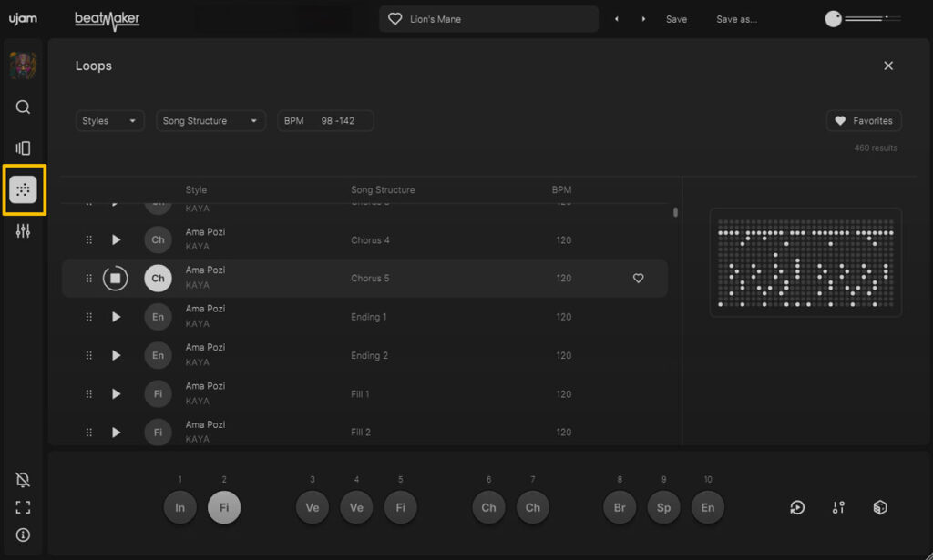The height and width of the screenshot is (560, 933).
Task: Go to next preset arrow
Action: pyautogui.click(x=643, y=19)
